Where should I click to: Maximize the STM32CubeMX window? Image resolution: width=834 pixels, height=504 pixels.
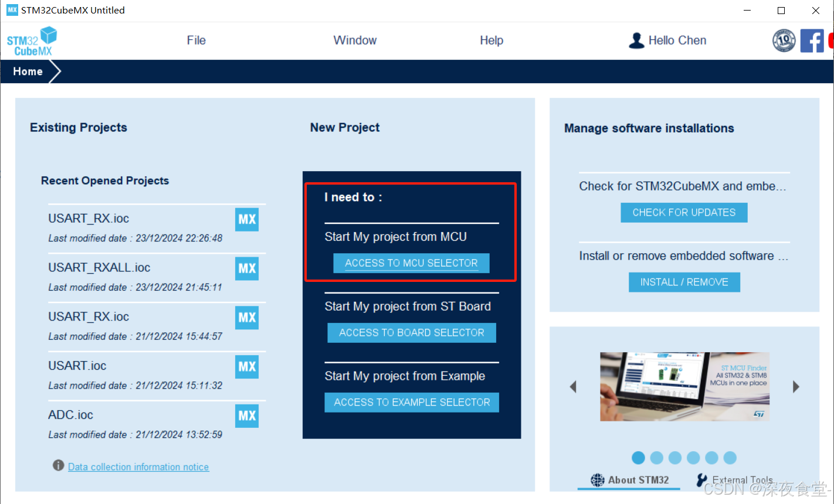coord(781,11)
